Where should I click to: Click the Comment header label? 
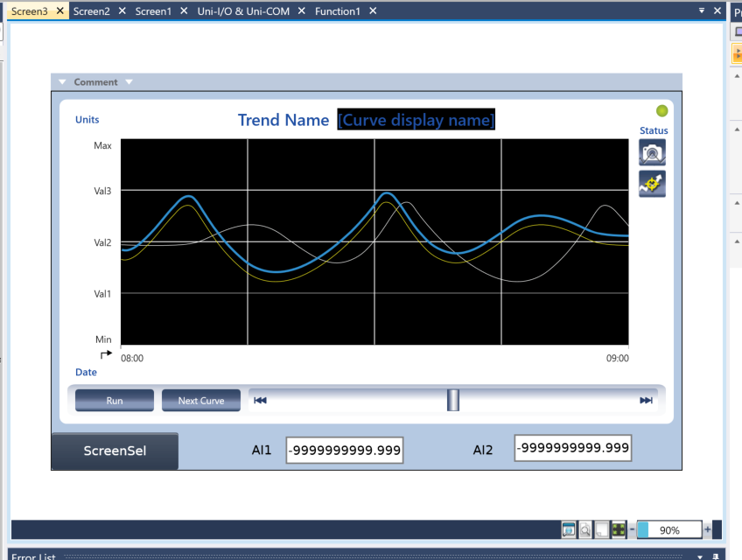95,82
